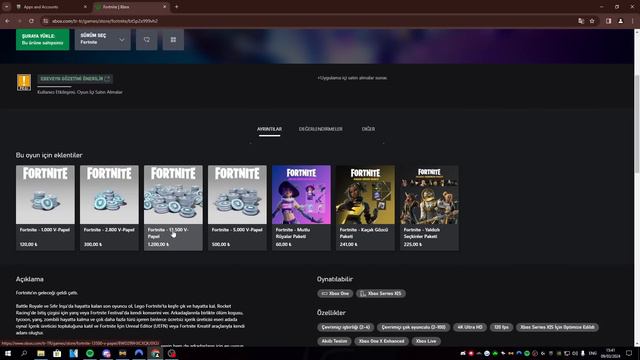
Task: Click the Xbox Live feature tag
Action: point(426,341)
